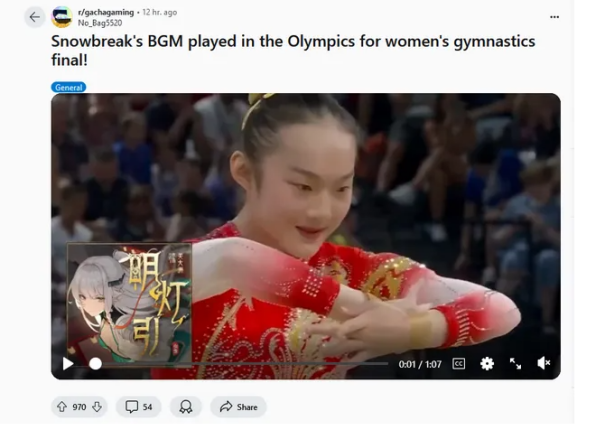Click the anime album cover overlay in video
The width and height of the screenshot is (605, 430).
coord(129,302)
